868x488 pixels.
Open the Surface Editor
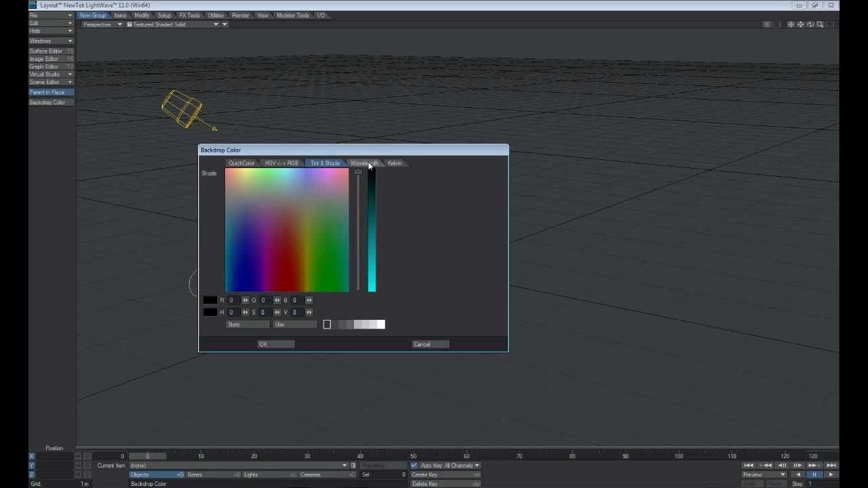coord(51,51)
